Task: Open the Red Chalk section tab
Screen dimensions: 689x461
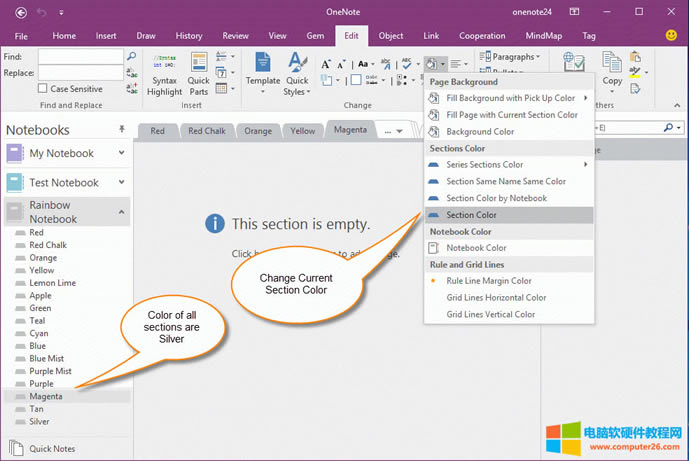Action: click(209, 131)
